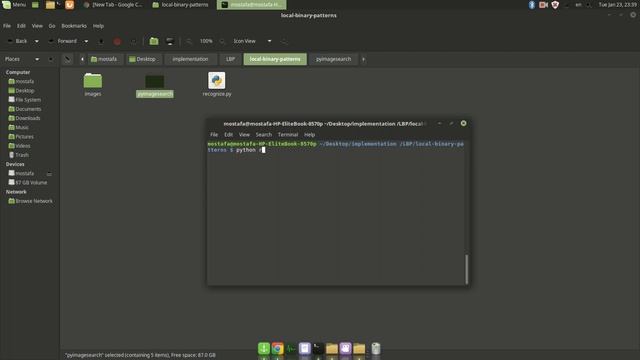Open the file manager Help menu

pos(98,26)
